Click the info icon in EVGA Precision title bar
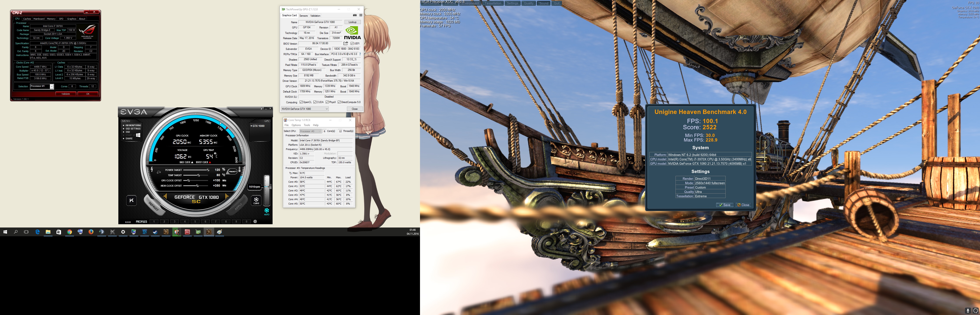Viewport: 980px width, 315px height. [x=261, y=108]
